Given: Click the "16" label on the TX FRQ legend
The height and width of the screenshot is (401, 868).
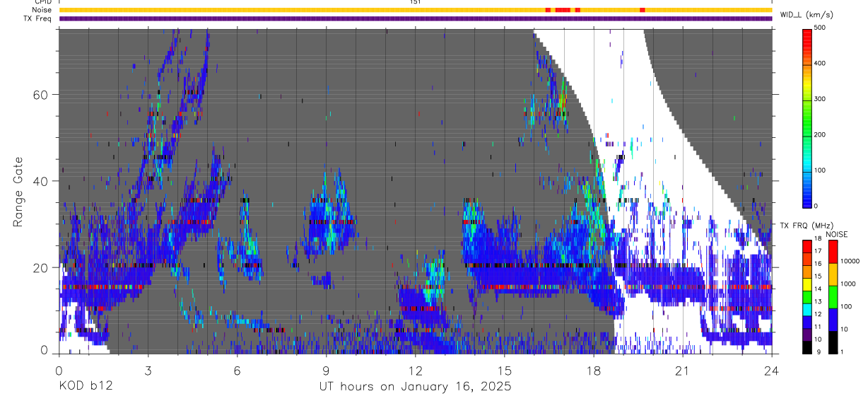Looking at the screenshot, I should click(x=819, y=264).
